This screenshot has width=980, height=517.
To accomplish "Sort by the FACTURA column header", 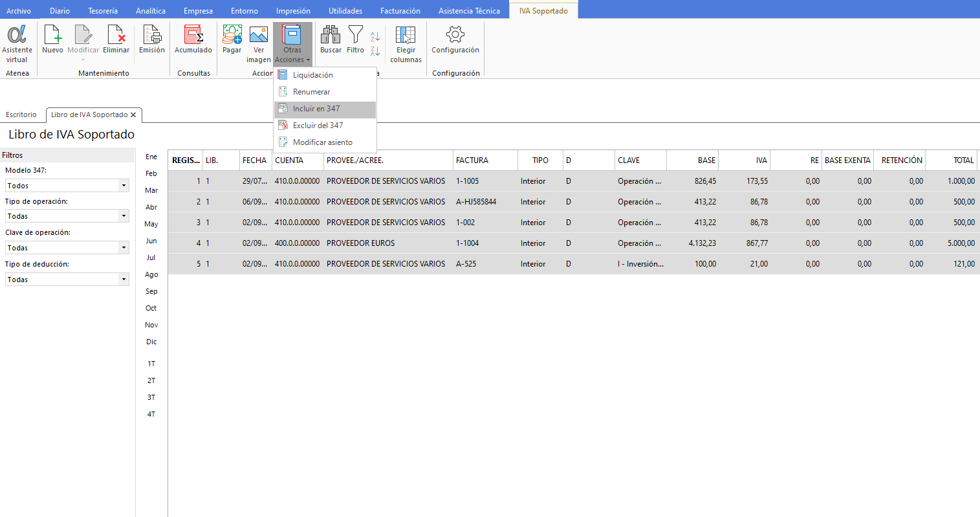I will point(485,160).
